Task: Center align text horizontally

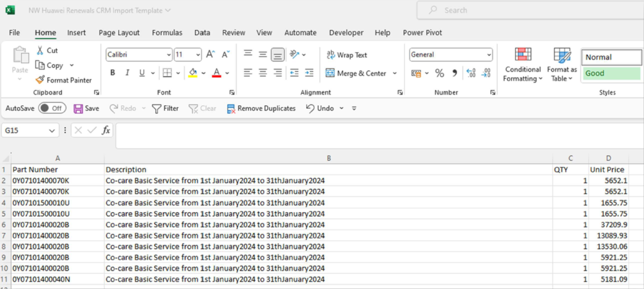Action: coord(263,73)
